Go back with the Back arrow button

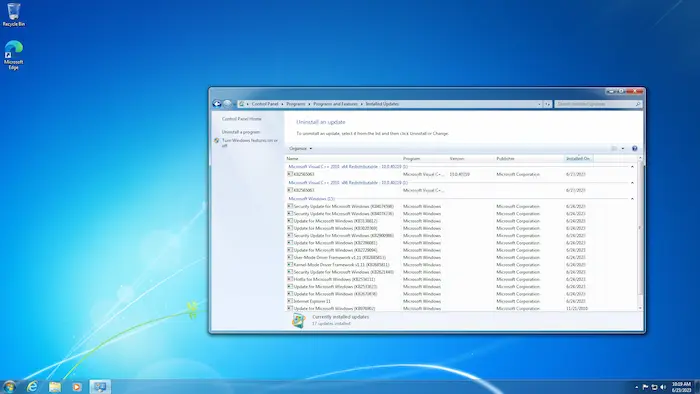[217, 104]
